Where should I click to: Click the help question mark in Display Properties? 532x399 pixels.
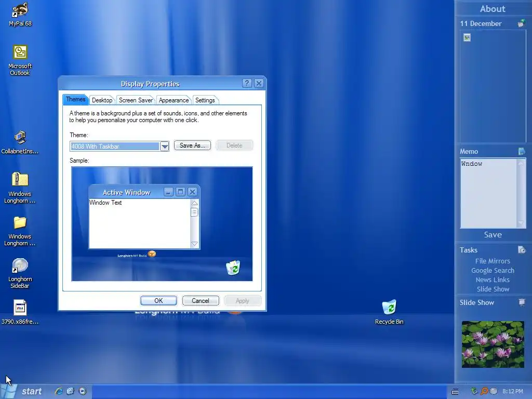(x=247, y=83)
